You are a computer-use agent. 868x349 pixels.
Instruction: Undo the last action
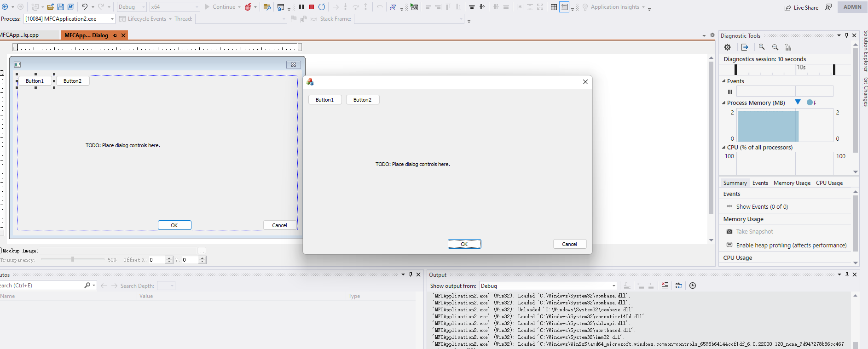(x=85, y=7)
